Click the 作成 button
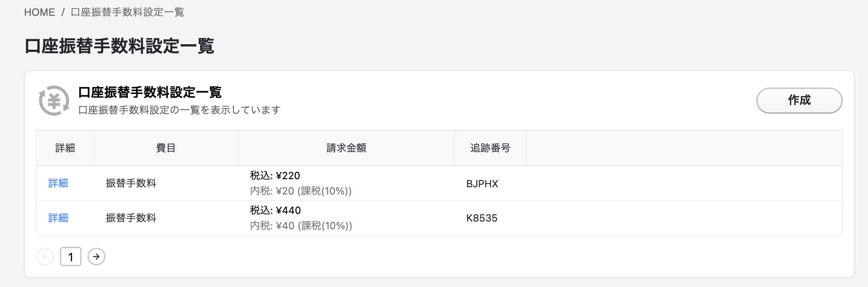 799,100
